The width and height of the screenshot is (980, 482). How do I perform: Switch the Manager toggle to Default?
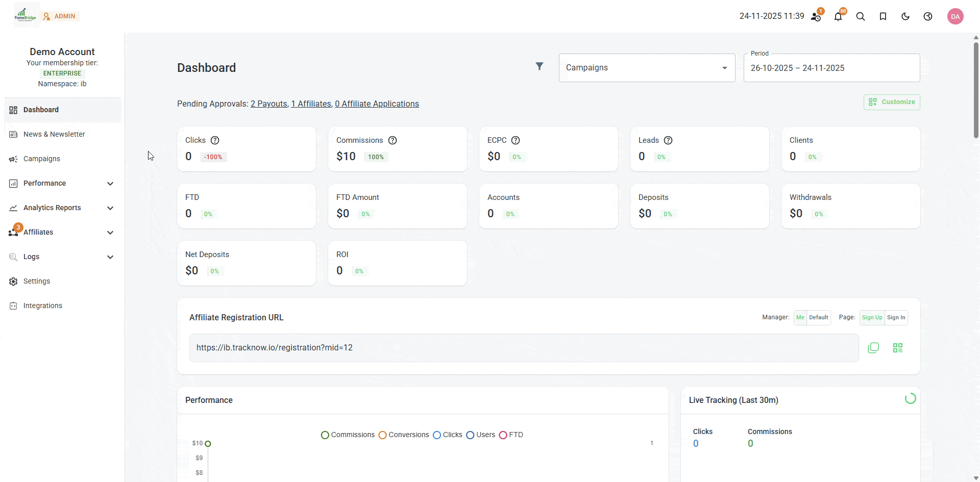[818, 317]
